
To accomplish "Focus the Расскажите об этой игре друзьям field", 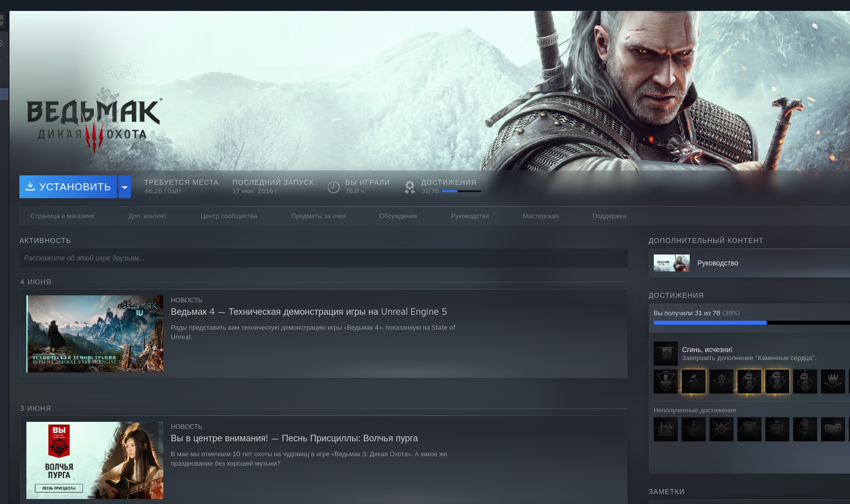I will tap(323, 258).
